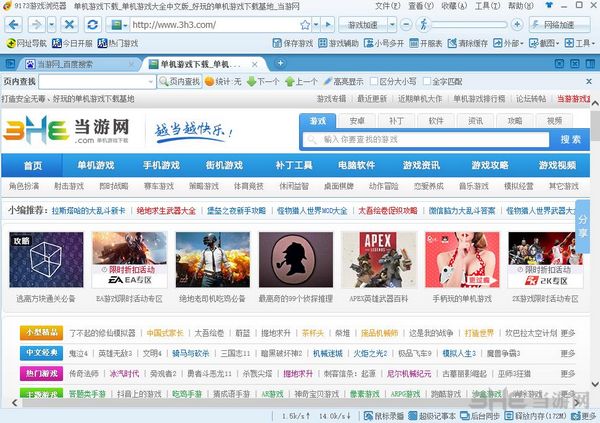Open 绝地求生武器大全 recommendation link
Screen dimensions: 600x423
coord(166,211)
